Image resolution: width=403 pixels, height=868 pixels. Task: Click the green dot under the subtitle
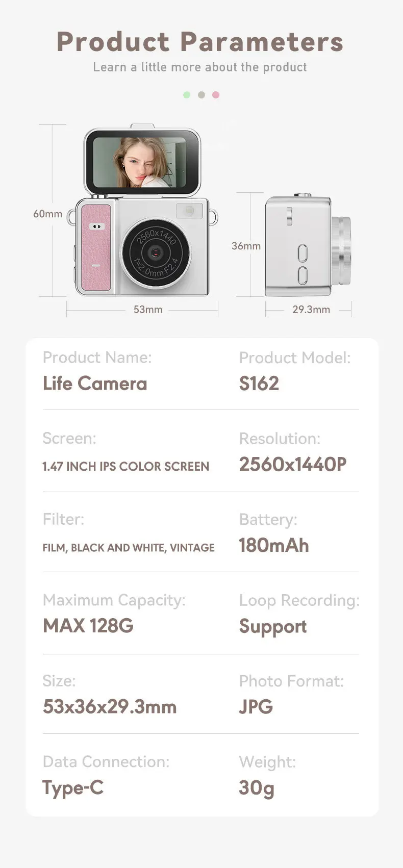187,95
